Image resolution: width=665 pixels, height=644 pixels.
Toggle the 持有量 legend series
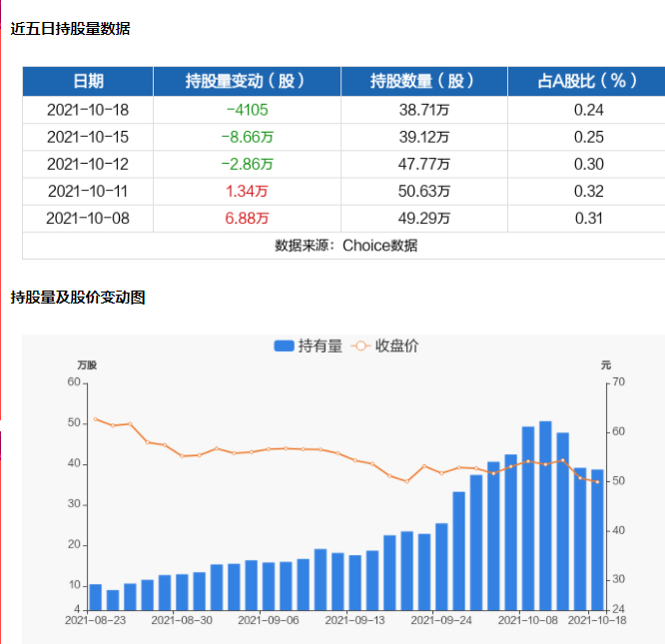click(308, 345)
